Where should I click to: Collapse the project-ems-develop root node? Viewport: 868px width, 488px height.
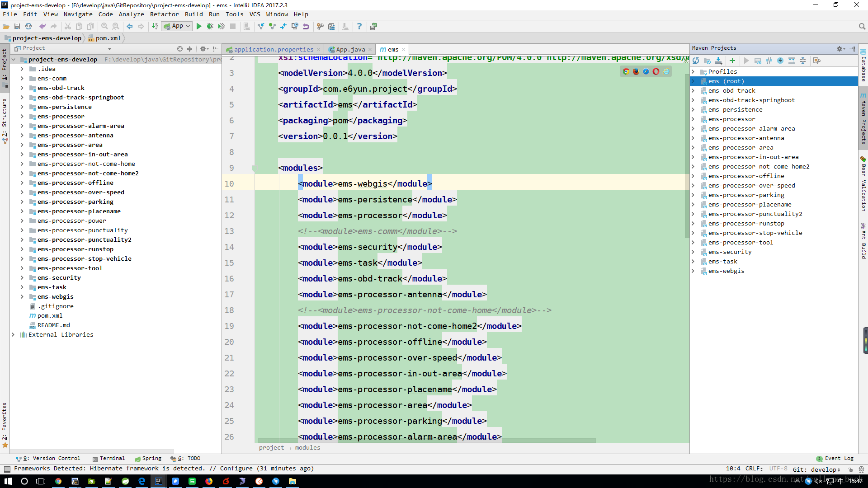click(x=13, y=59)
